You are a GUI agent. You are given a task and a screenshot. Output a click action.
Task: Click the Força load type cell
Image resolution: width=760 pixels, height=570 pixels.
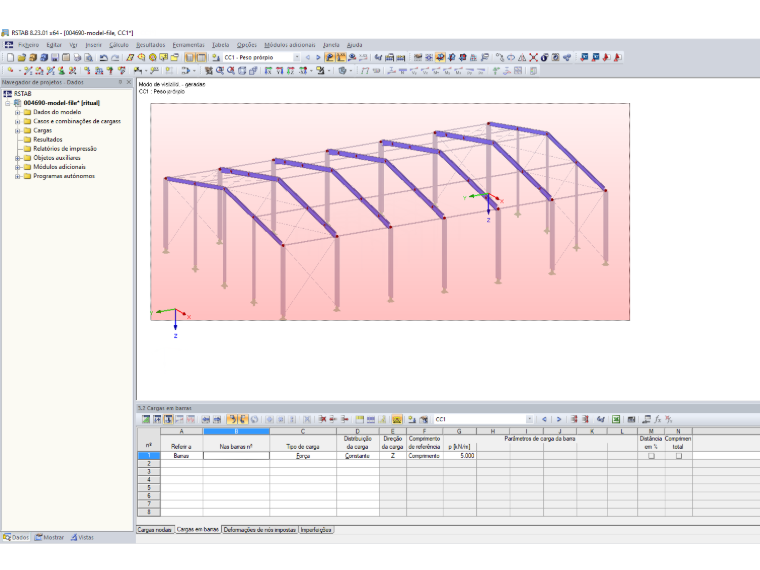(303, 456)
